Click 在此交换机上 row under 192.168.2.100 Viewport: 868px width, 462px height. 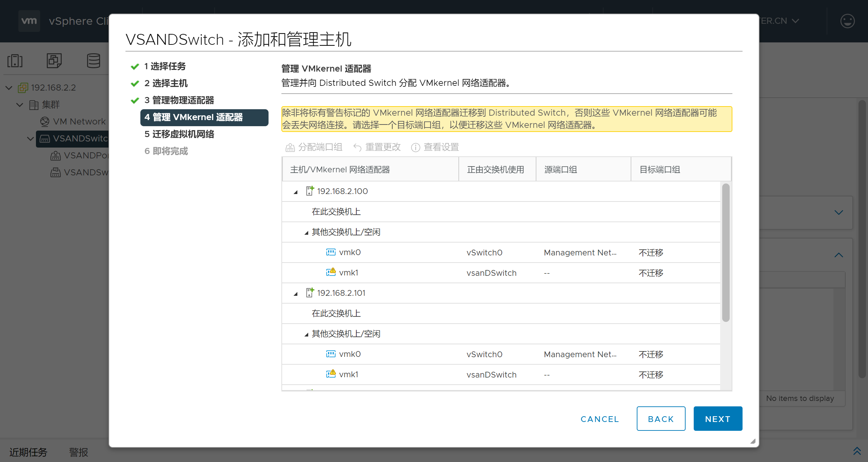[x=501, y=212]
